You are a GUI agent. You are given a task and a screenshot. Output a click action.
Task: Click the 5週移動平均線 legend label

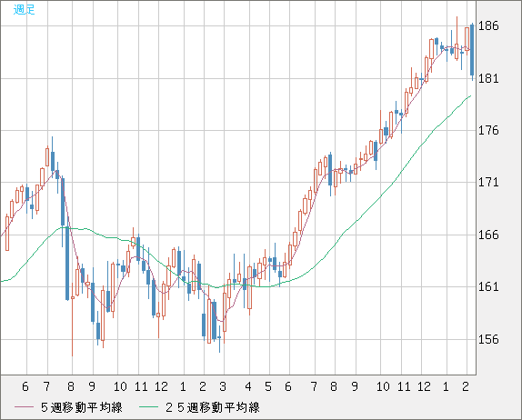pos(82,407)
